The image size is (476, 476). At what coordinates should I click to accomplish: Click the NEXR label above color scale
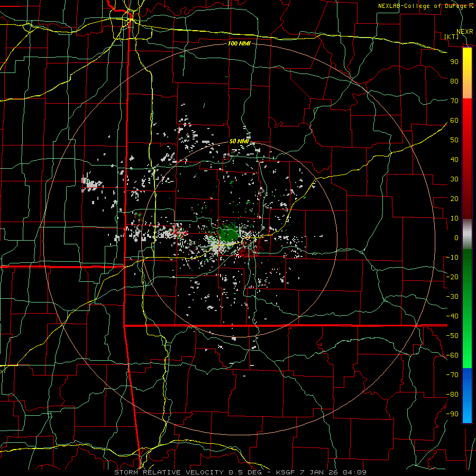pos(465,32)
